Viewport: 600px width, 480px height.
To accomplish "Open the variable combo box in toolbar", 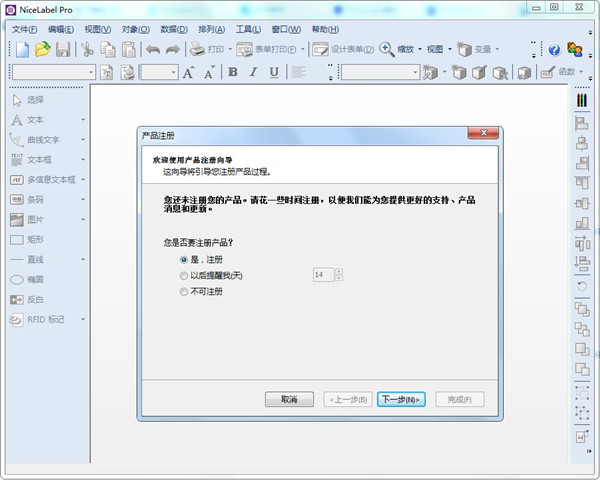I will (x=380, y=72).
